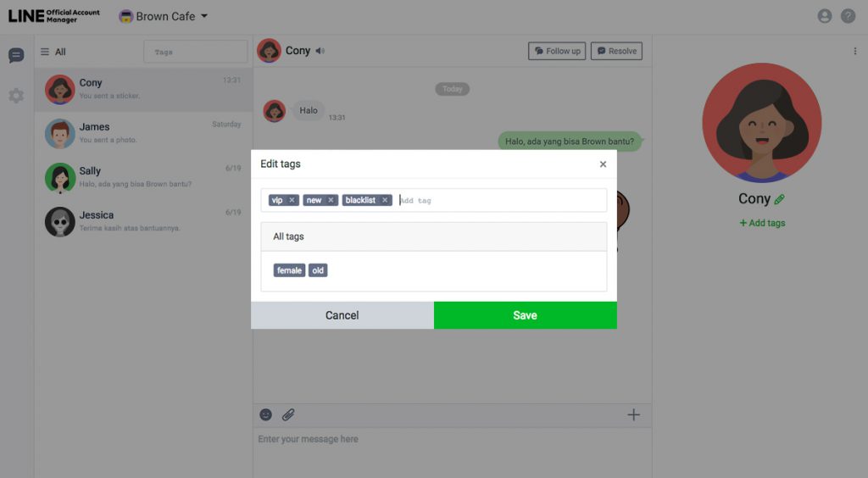Remove the blacklist tag
868x478 pixels.
point(385,200)
